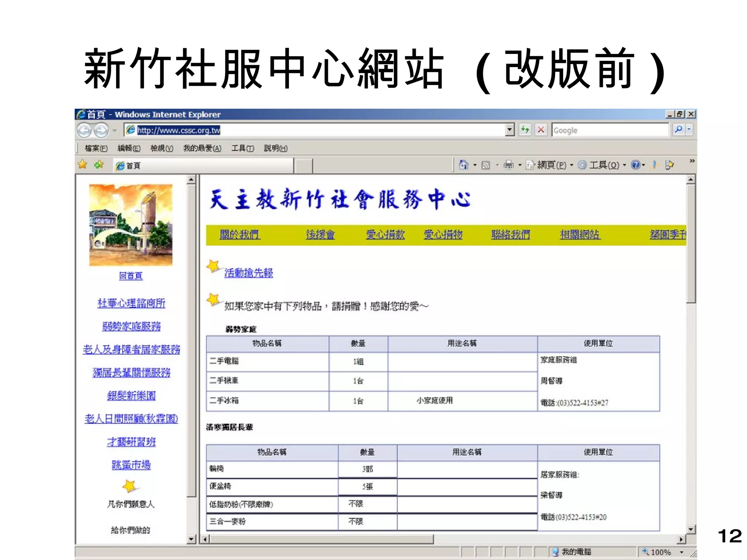Expand the address bar history dropdown
The height and width of the screenshot is (560, 747).
(510, 130)
